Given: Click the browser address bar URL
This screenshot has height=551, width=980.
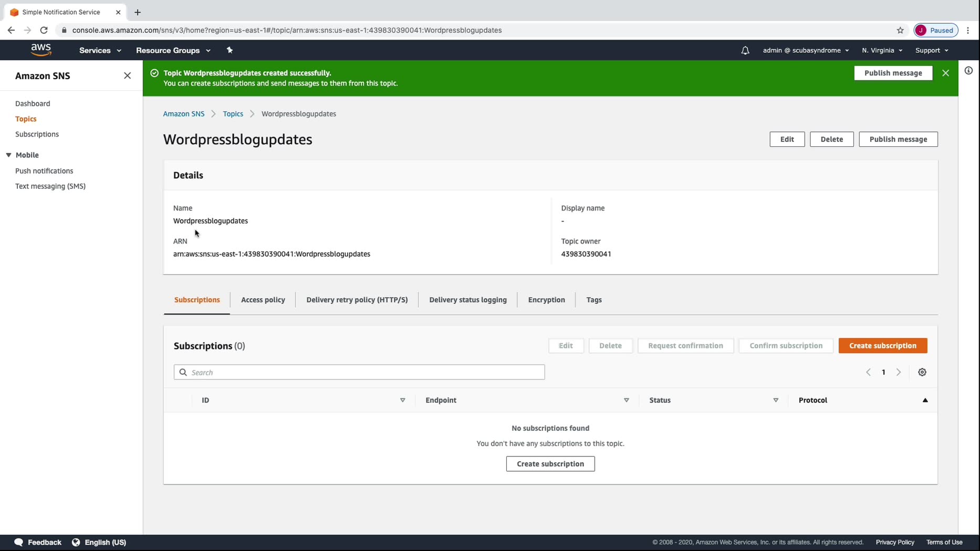Looking at the screenshot, I should pos(287,30).
